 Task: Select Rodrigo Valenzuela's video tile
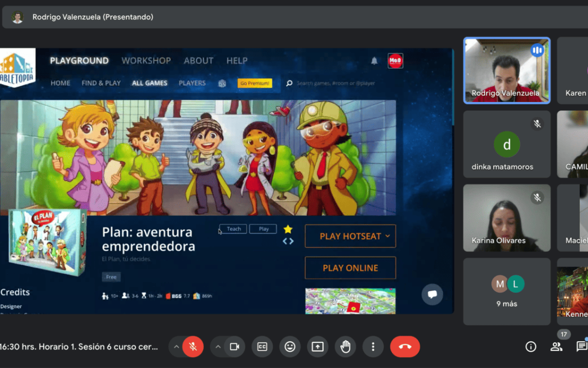[507, 70]
